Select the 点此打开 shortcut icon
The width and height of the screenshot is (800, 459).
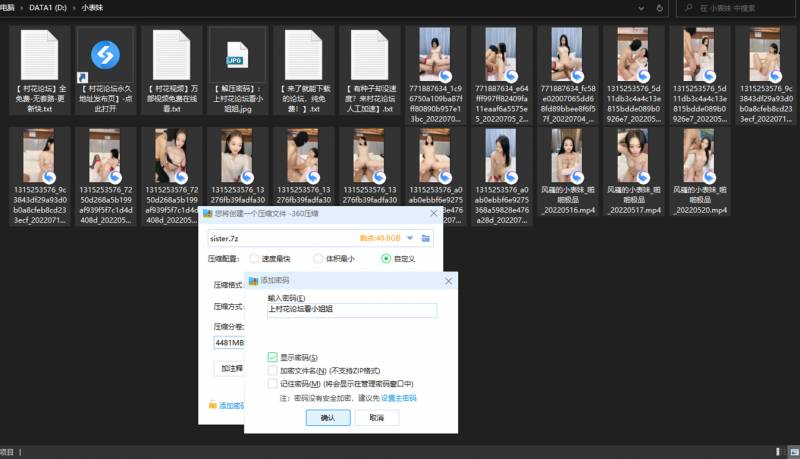(x=105, y=53)
